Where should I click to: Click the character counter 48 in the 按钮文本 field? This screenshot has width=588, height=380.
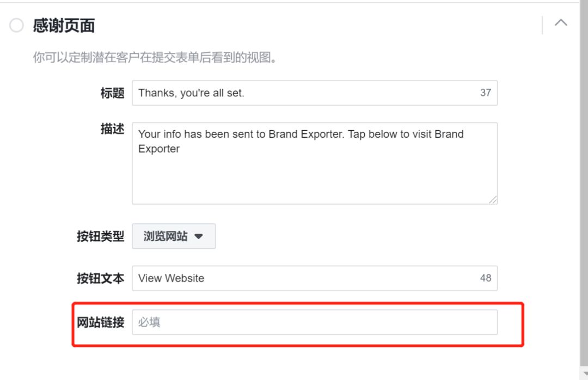pos(486,278)
